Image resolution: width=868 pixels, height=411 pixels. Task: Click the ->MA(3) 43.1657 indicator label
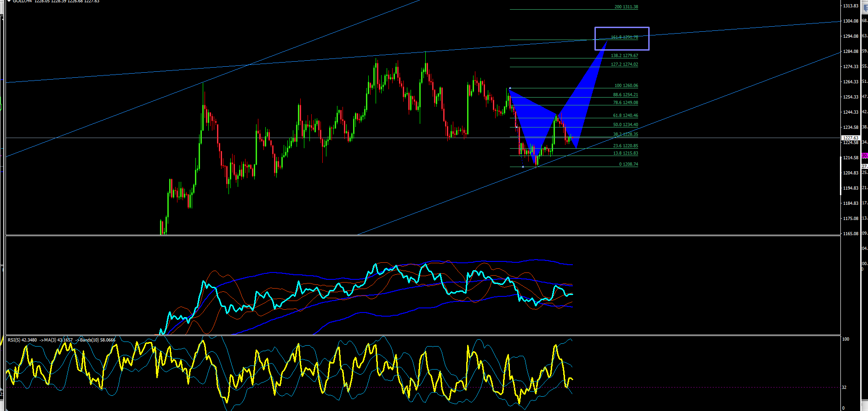pyautogui.click(x=56, y=340)
